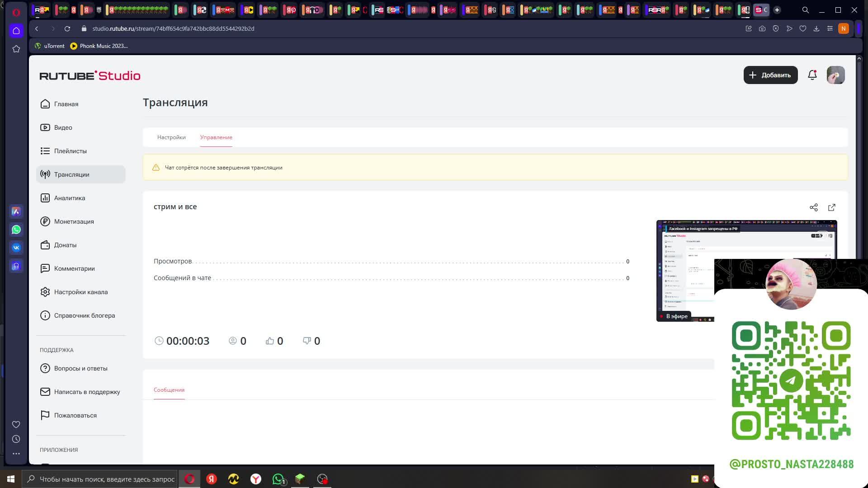Click the RUTUBE Studio logo
This screenshot has height=488, width=868.
coord(90,75)
